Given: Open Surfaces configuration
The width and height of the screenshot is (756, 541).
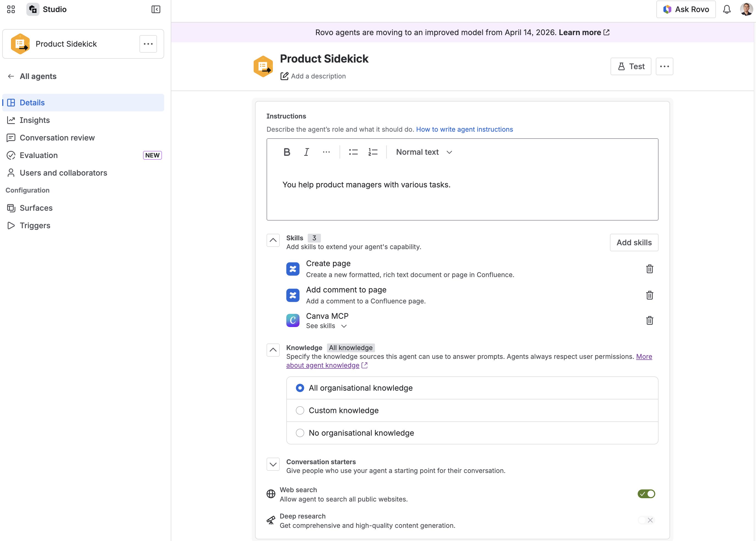Looking at the screenshot, I should tap(83, 208).
